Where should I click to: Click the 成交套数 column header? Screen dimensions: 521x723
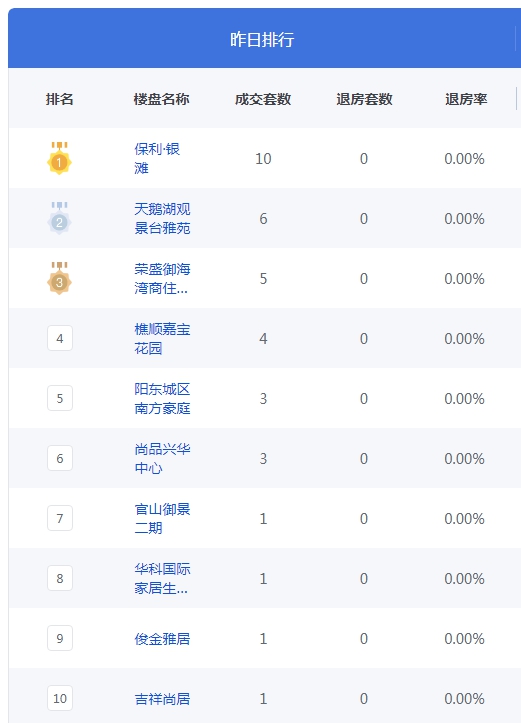263,99
